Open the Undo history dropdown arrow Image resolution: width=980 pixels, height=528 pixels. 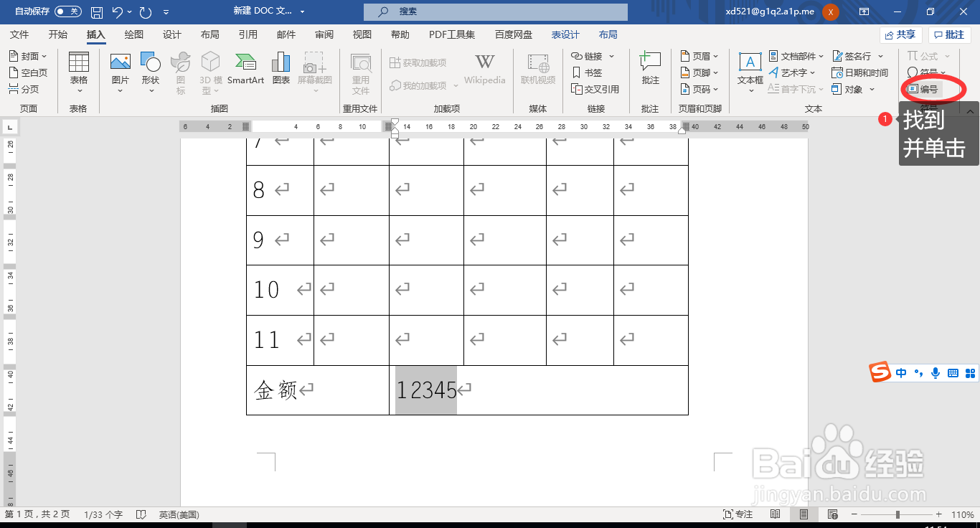[131, 12]
